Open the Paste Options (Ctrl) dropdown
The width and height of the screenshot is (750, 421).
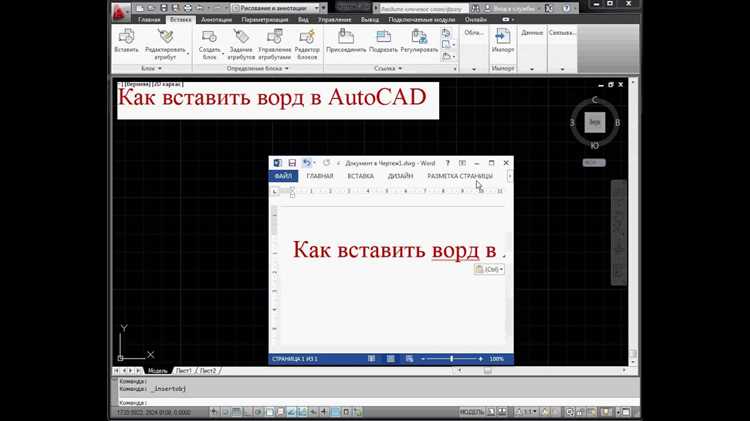[490, 269]
